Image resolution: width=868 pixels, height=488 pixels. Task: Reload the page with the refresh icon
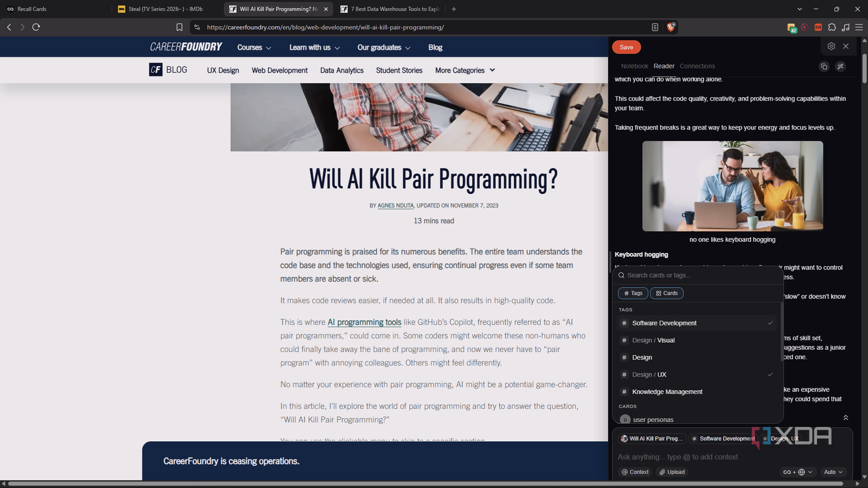click(36, 27)
